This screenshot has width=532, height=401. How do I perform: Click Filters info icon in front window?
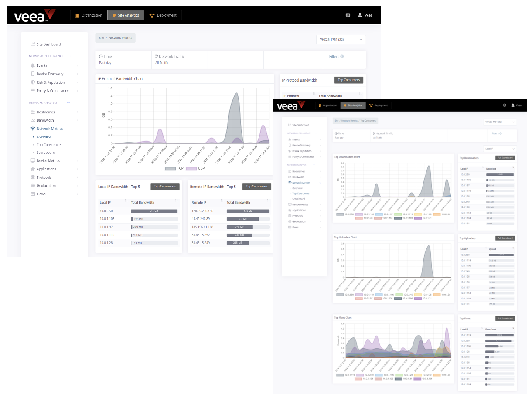(x=501, y=133)
